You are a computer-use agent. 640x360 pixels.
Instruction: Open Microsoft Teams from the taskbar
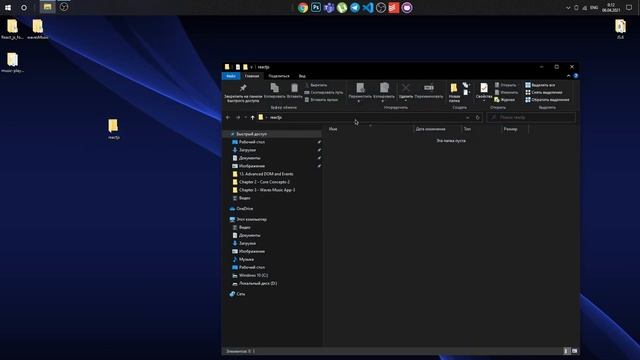(x=329, y=7)
